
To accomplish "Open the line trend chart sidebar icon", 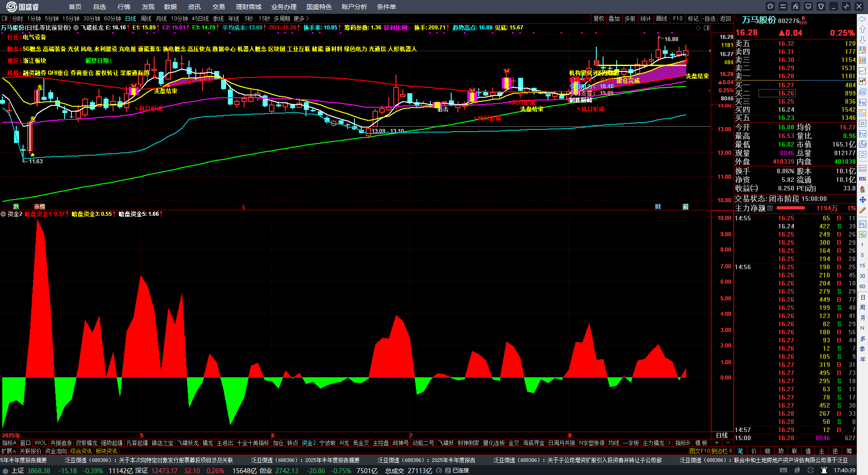I will point(863,71).
